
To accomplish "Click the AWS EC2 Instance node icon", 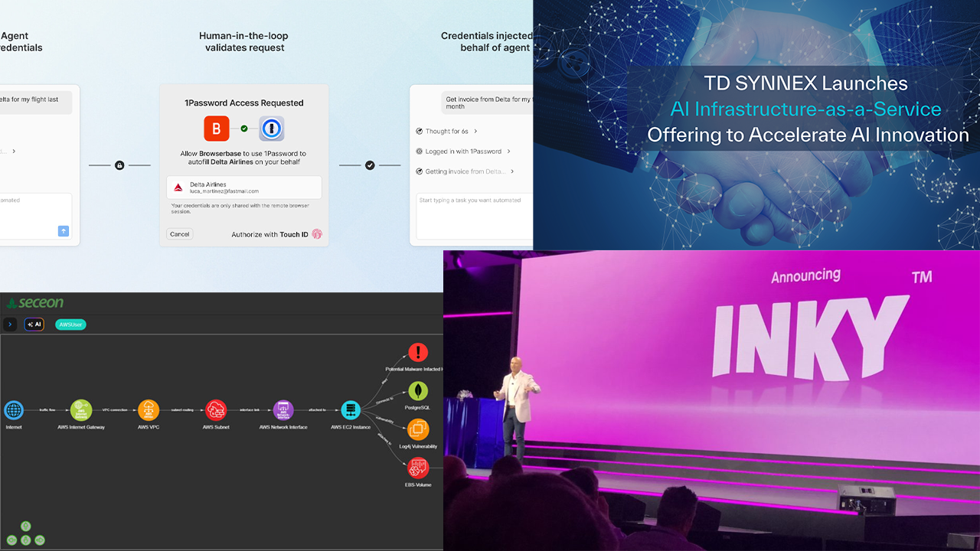I will click(x=350, y=409).
